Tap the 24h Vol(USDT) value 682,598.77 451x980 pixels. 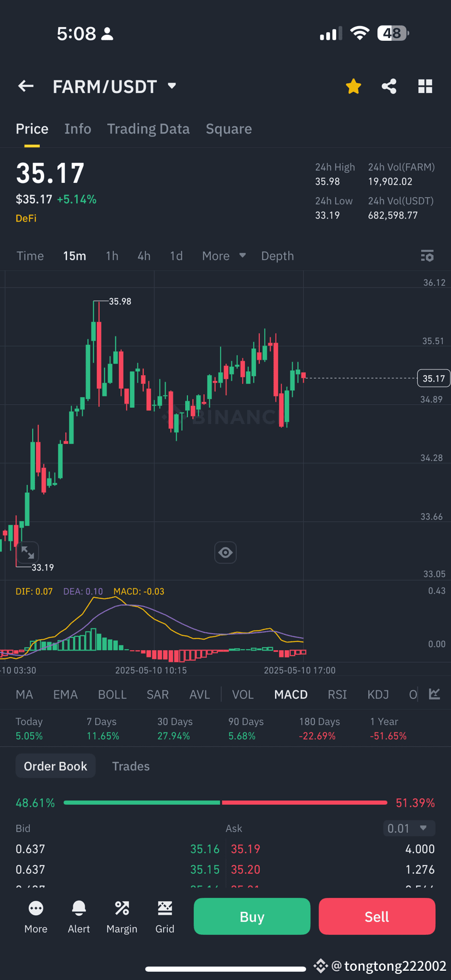click(x=393, y=215)
